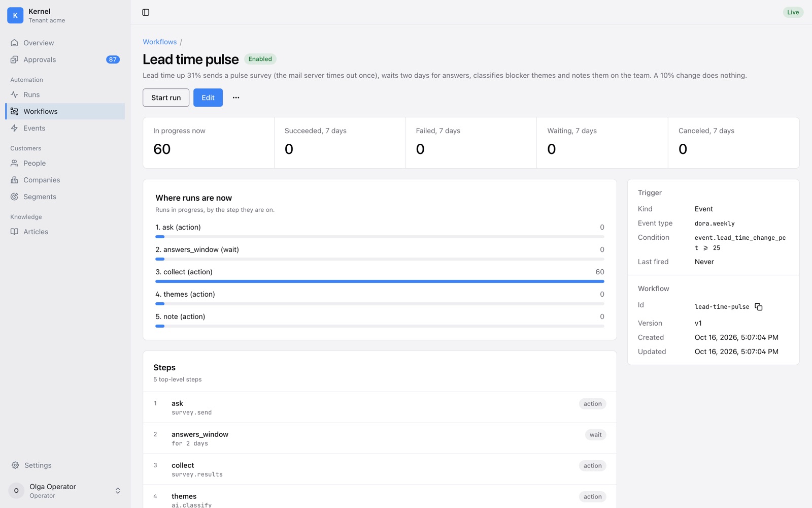Select the answers_window step row
812x508 pixels.
380,438
